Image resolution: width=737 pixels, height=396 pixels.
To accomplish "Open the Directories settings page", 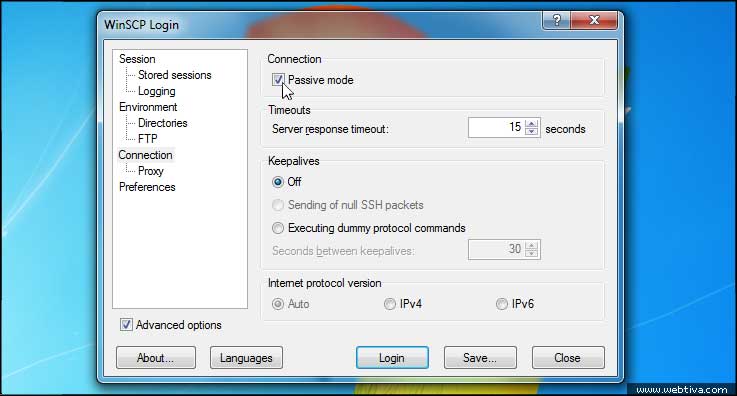I will 163,123.
